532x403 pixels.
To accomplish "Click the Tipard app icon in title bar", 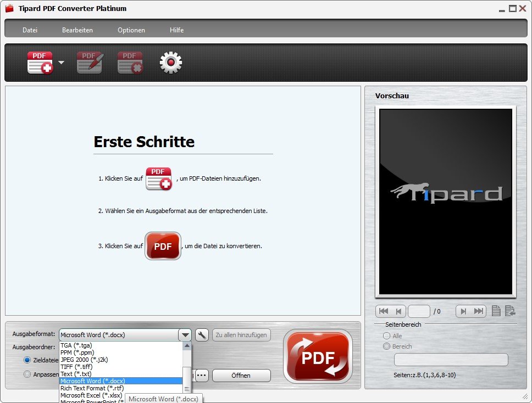I will (9, 8).
